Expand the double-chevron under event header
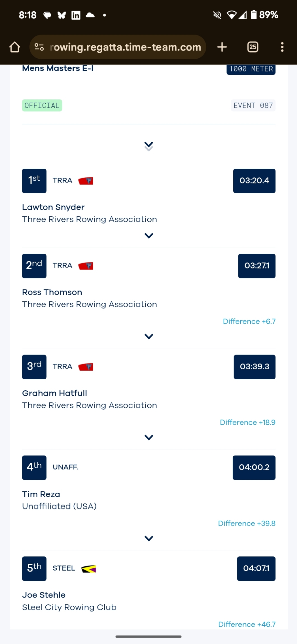297x644 pixels. click(x=149, y=146)
